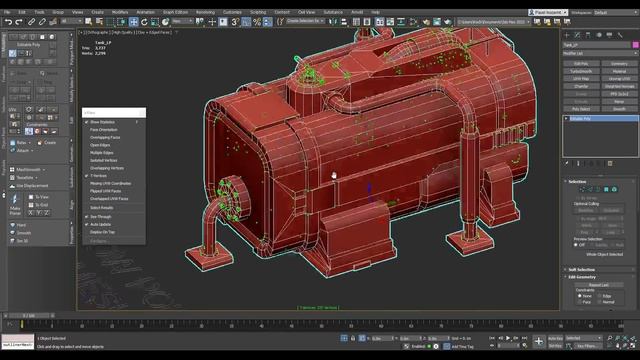This screenshot has width=640, height=360.
Task: Click the Redo arrow icon
Action: click(19, 22)
